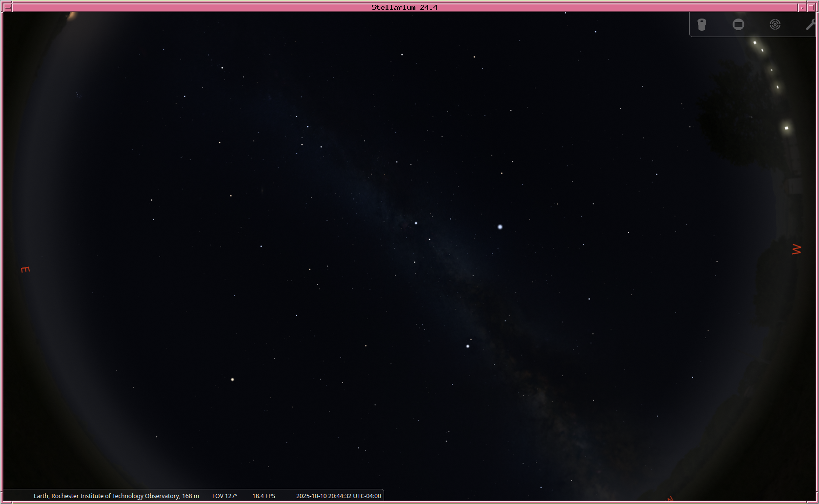
Task: Select the red W cardinal direction marker
Action: (x=797, y=249)
